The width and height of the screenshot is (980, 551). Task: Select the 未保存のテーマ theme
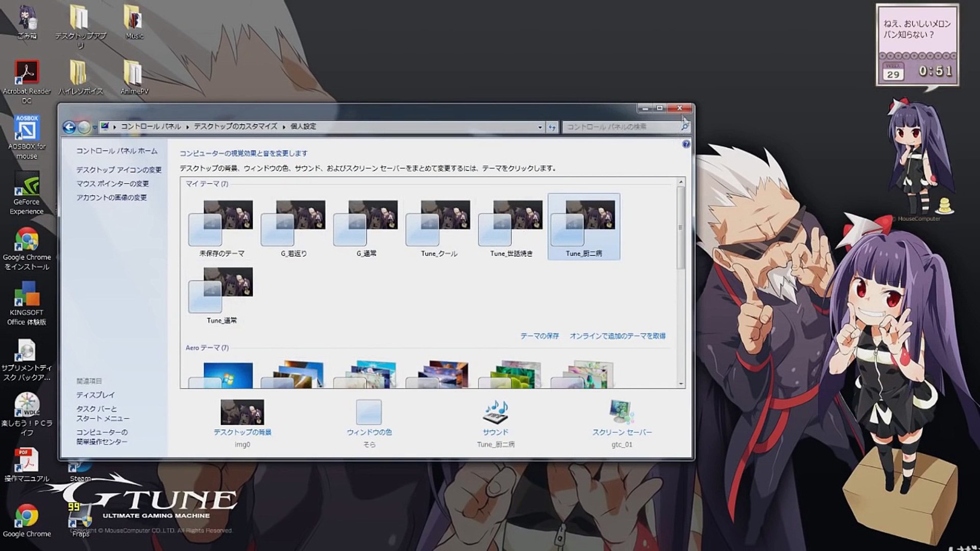coord(221,227)
